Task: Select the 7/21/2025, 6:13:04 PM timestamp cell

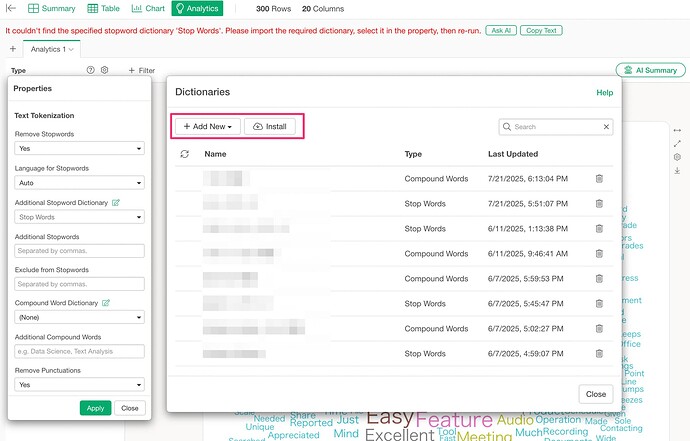Action: click(528, 179)
